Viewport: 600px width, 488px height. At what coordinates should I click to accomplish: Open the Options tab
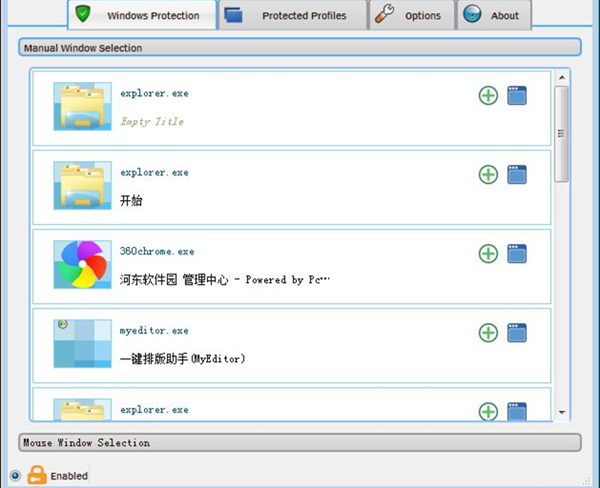coord(411,15)
